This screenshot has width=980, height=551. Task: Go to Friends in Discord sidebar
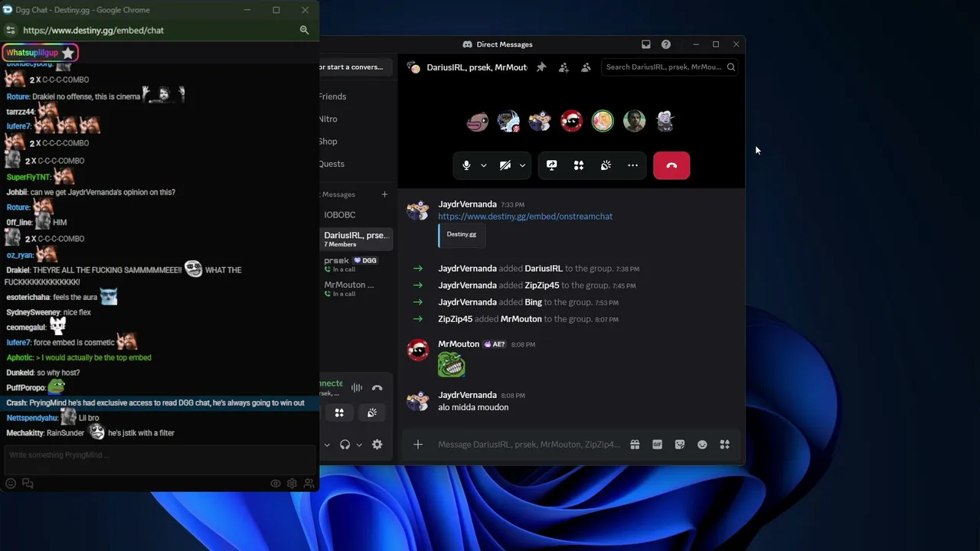point(332,96)
